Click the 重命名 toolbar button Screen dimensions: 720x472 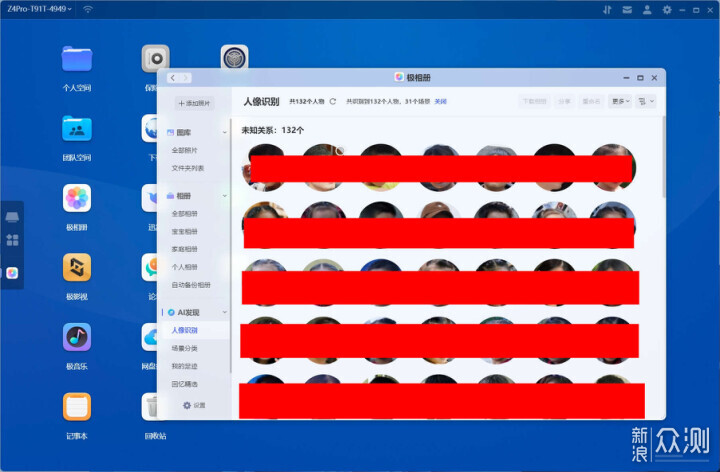pos(591,101)
